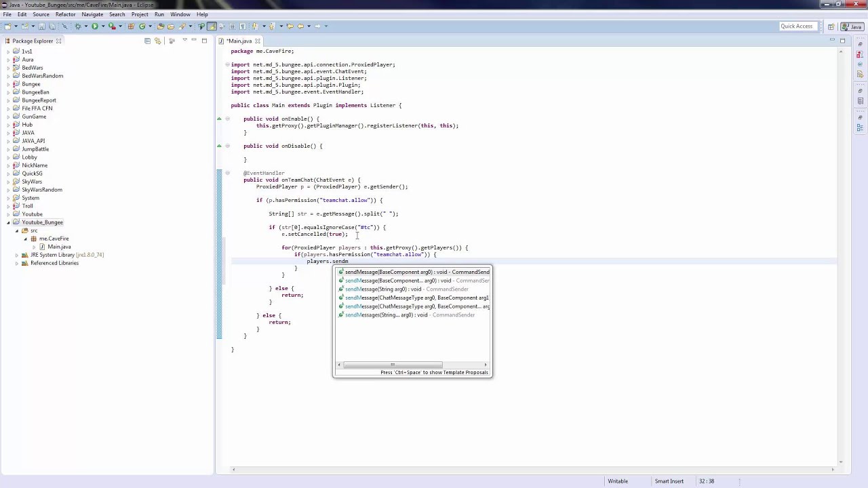
Task: Click the Run Last Tool icon
Action: [112, 26]
